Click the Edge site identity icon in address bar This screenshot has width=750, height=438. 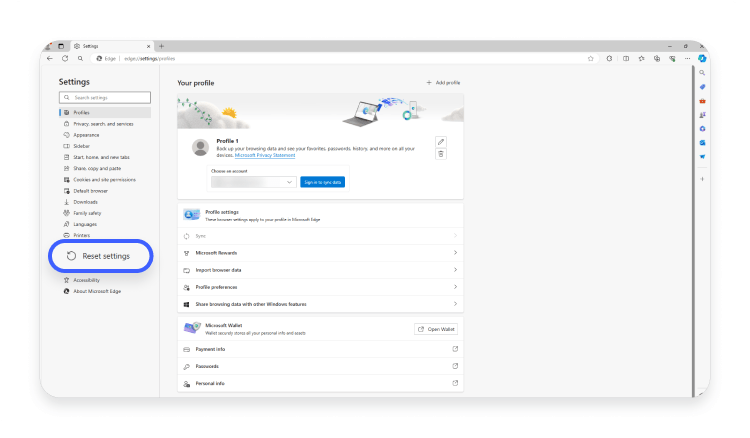pyautogui.click(x=99, y=58)
